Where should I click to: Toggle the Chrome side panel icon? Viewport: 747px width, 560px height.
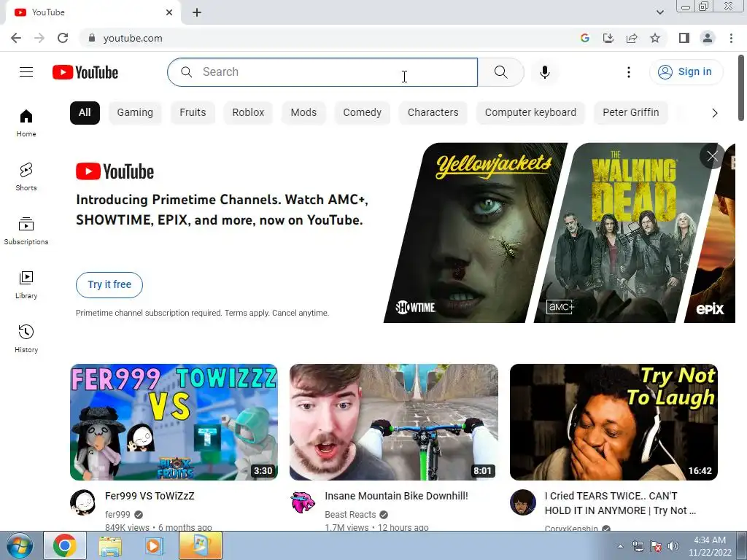pyautogui.click(x=684, y=38)
